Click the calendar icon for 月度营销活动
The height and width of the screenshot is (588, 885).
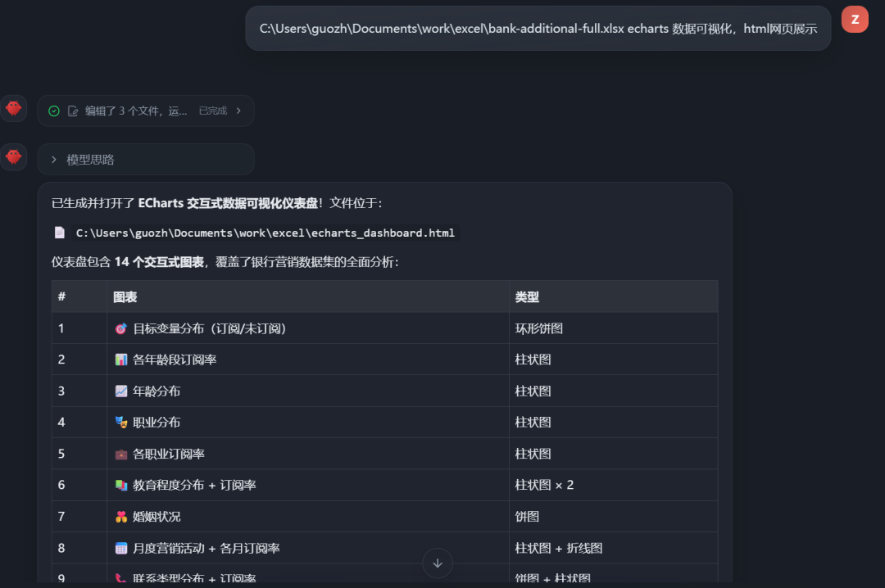click(120, 548)
